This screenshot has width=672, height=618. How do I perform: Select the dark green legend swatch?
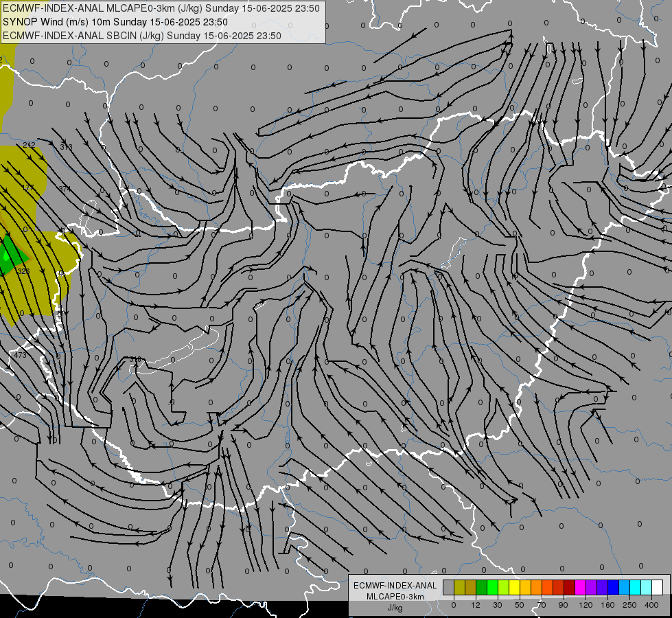pos(482,587)
